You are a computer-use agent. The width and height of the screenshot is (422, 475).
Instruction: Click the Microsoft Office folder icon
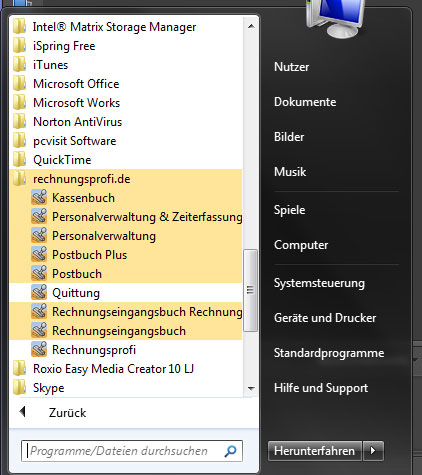point(20,83)
